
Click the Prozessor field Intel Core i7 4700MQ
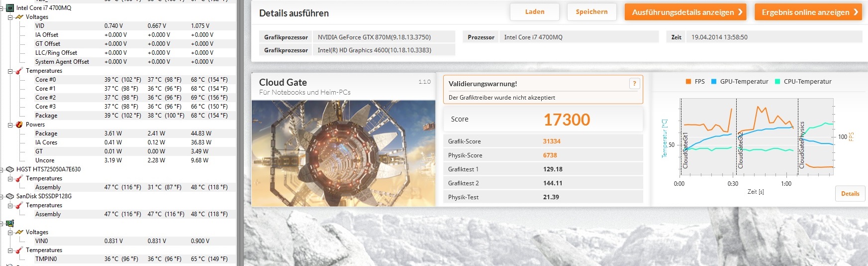[579, 37]
